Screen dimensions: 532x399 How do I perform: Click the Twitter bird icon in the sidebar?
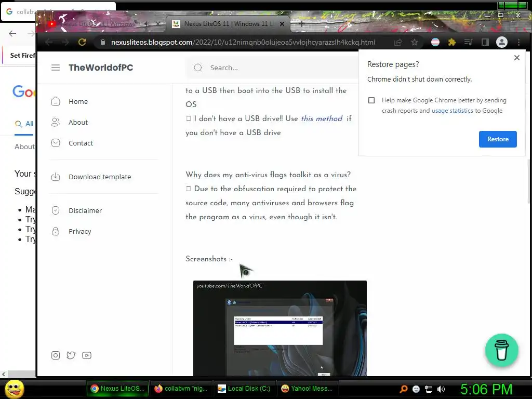(71, 355)
